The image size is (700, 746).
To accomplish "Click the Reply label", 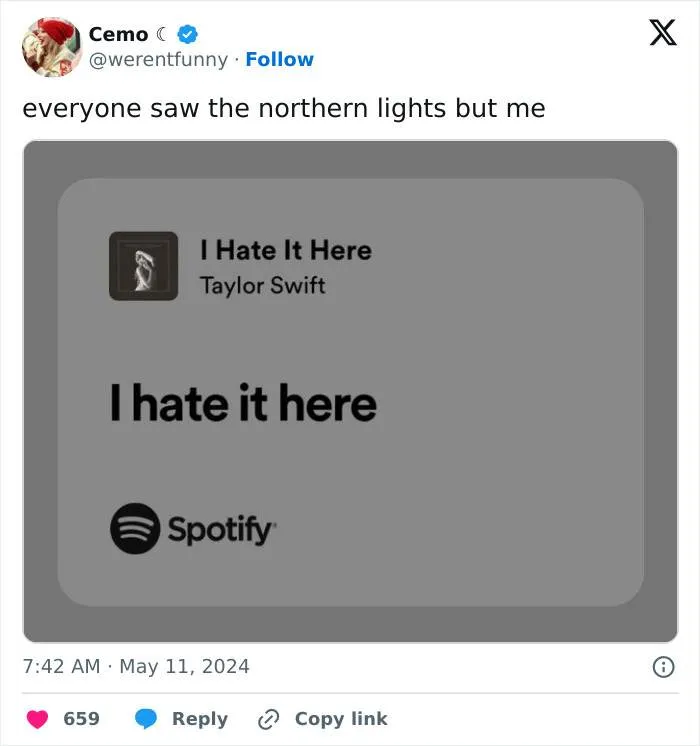I will (200, 719).
